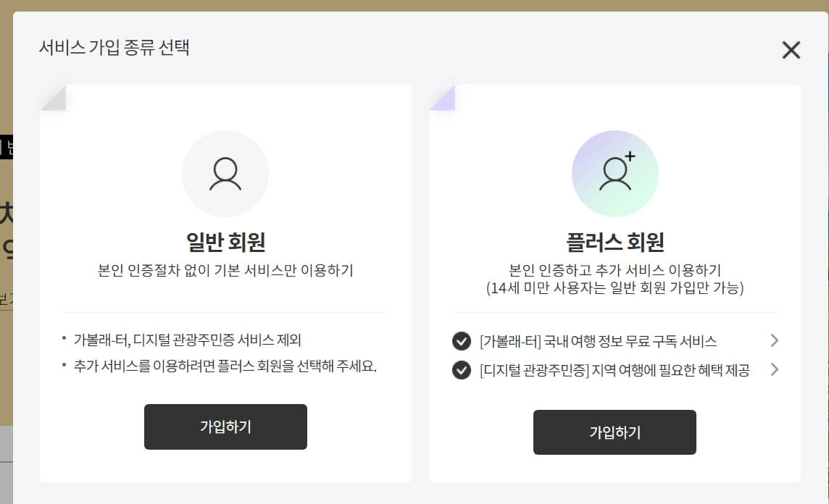
Task: Click the checkmark beside [가볼래-터] service
Action: pyautogui.click(x=462, y=340)
